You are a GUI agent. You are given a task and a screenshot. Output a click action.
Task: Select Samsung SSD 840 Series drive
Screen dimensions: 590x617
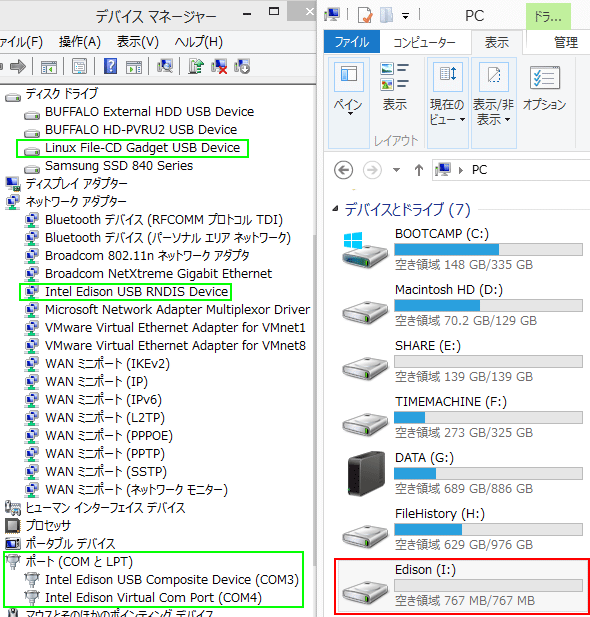119,166
